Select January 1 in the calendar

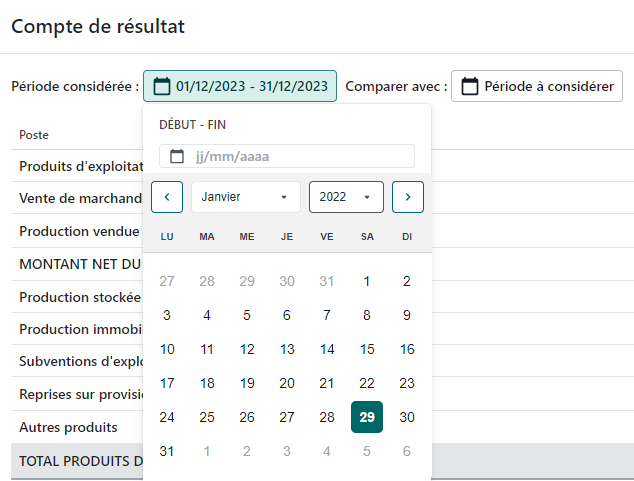[x=367, y=281]
